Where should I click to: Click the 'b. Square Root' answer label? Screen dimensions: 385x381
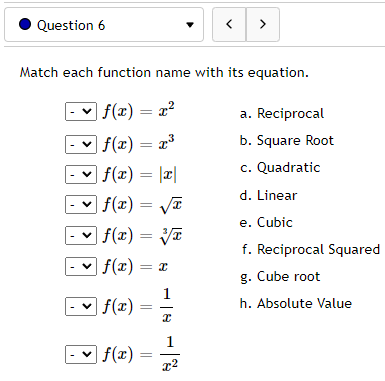point(286,141)
